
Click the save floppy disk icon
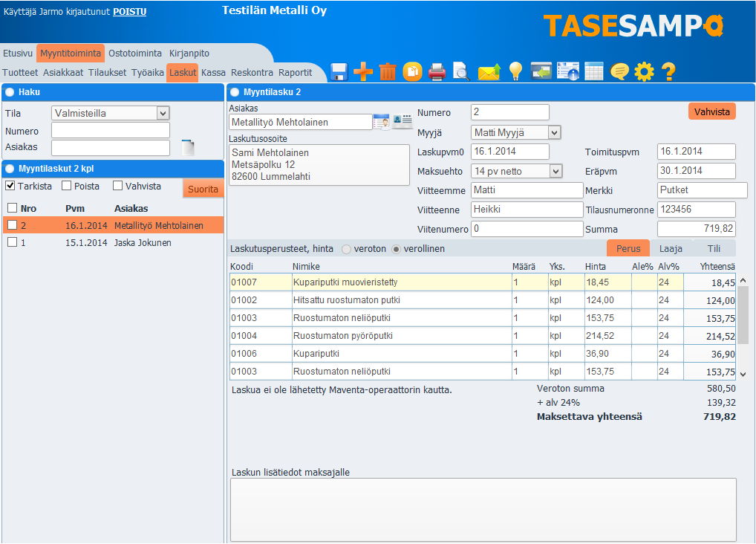click(339, 71)
